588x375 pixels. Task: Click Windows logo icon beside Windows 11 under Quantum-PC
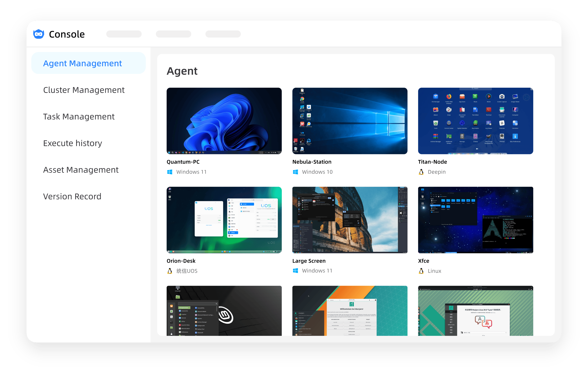pos(170,172)
